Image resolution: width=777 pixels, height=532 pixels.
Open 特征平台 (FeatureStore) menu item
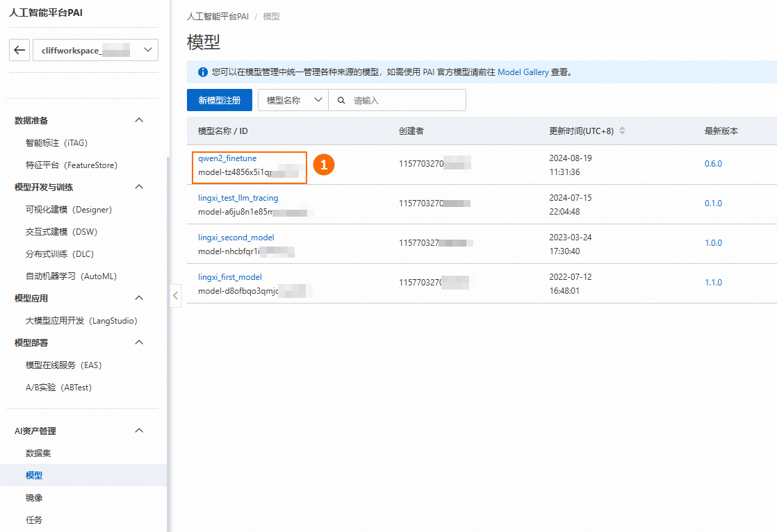coord(72,165)
